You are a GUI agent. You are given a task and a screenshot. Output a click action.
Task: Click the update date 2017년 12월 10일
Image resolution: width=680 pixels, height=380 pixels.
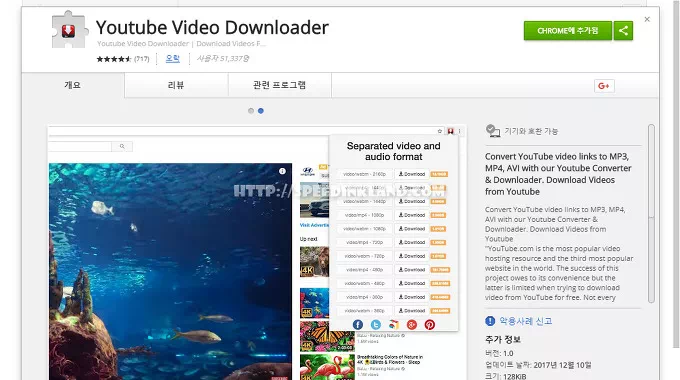click(x=562, y=365)
